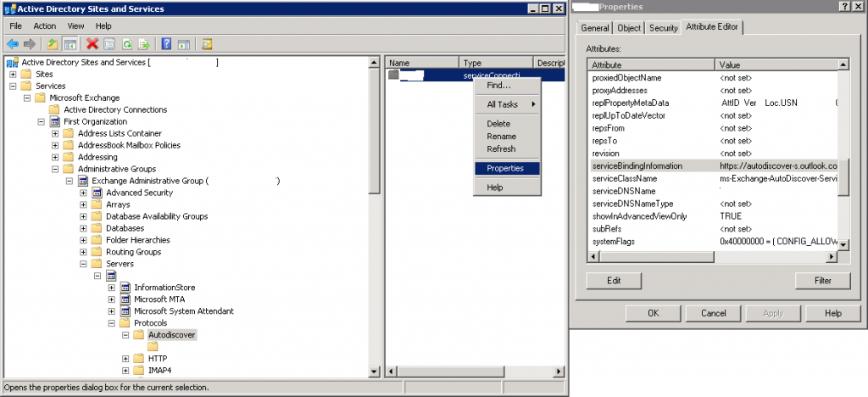Select the unnamed folder icon under Autodiscover
Viewport: 868px width, 397px height.
[153, 347]
